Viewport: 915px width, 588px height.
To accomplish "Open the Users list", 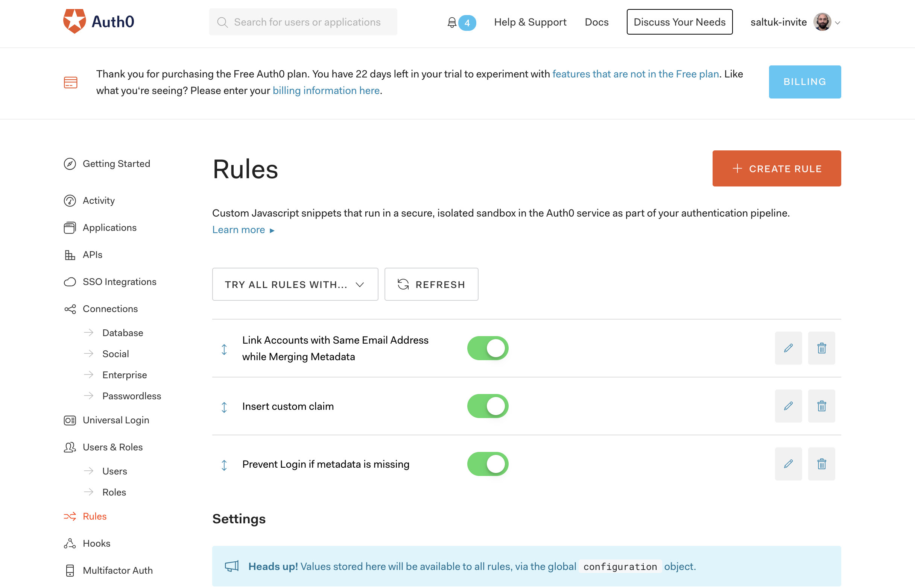I will tap(115, 471).
